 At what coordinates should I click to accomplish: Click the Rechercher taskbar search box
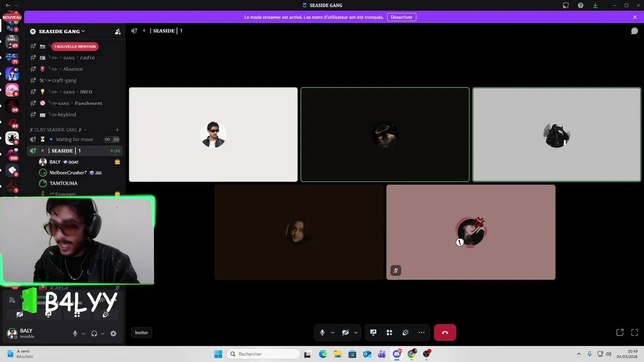tap(263, 354)
